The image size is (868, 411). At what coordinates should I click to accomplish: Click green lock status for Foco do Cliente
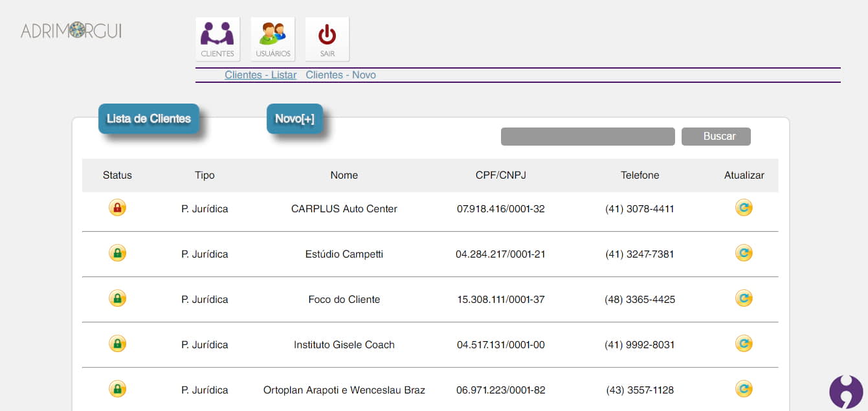117,298
